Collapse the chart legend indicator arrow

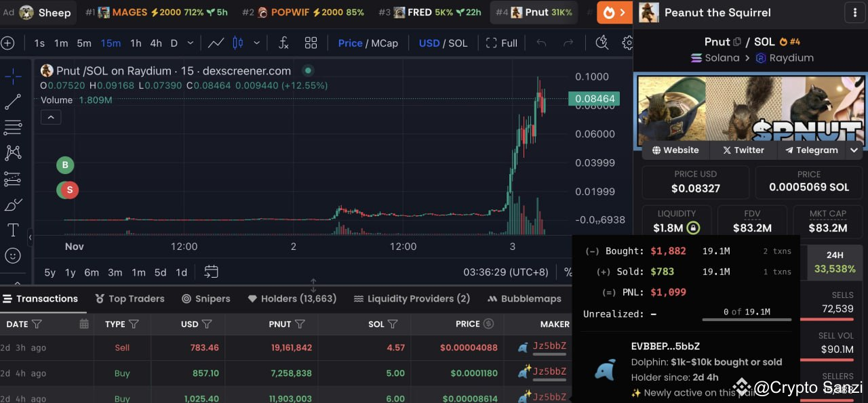[51, 117]
